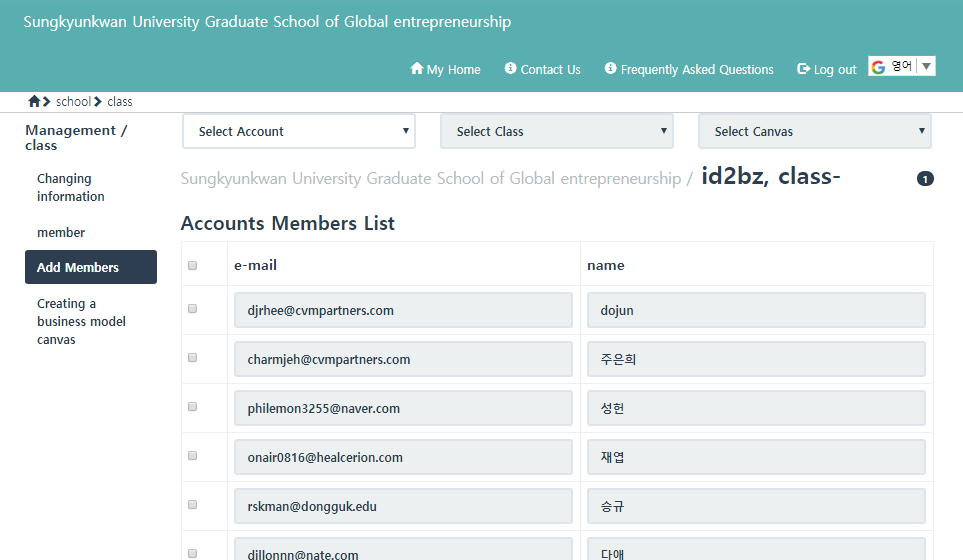
Task: Click the philemon3255@naver.com email field
Action: click(x=404, y=408)
